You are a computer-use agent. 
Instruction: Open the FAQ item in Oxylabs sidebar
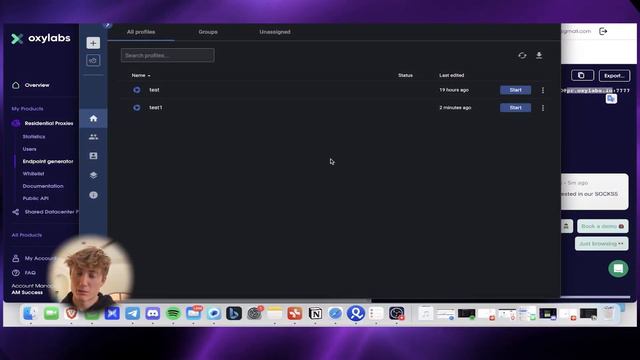[30, 273]
